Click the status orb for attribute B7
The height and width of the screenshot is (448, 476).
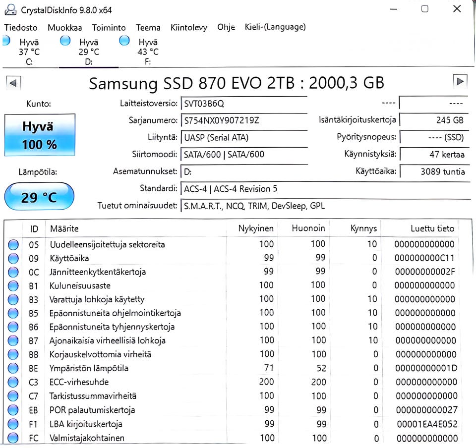click(13, 340)
